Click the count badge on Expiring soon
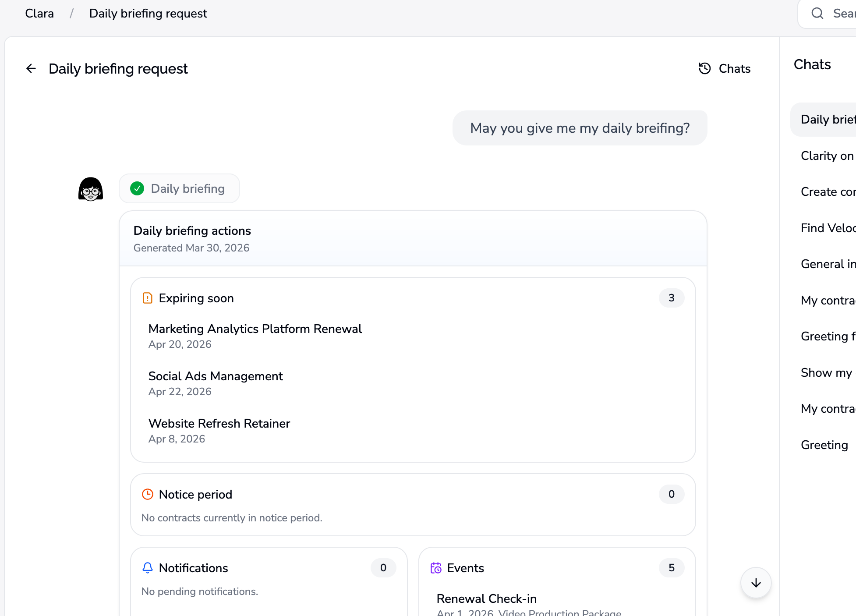The image size is (856, 616). coord(672,298)
